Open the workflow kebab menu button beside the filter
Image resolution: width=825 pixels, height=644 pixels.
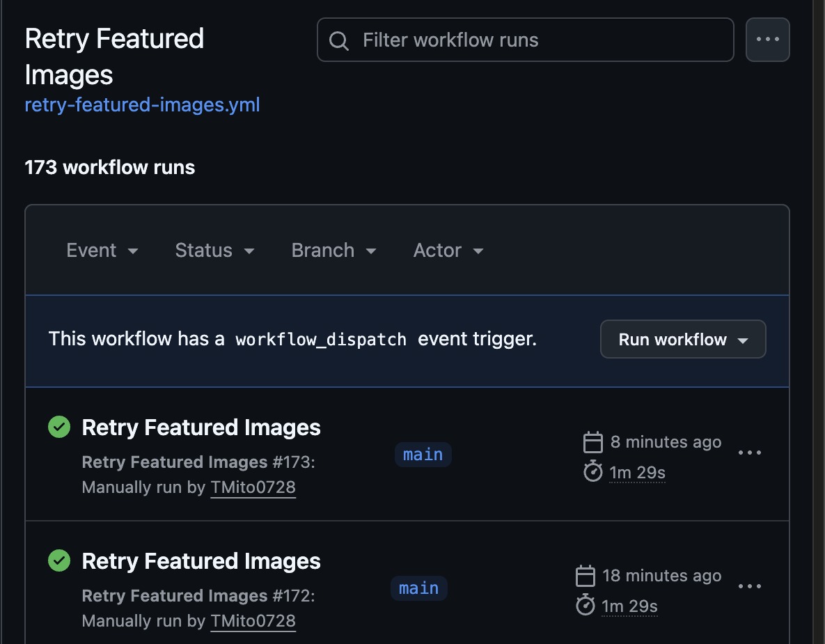768,40
